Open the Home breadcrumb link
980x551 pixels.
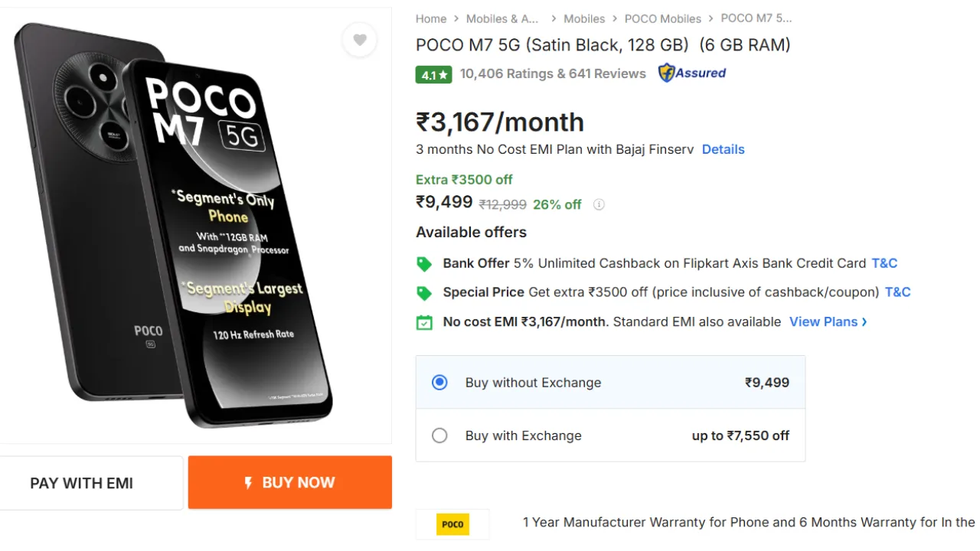(x=431, y=18)
